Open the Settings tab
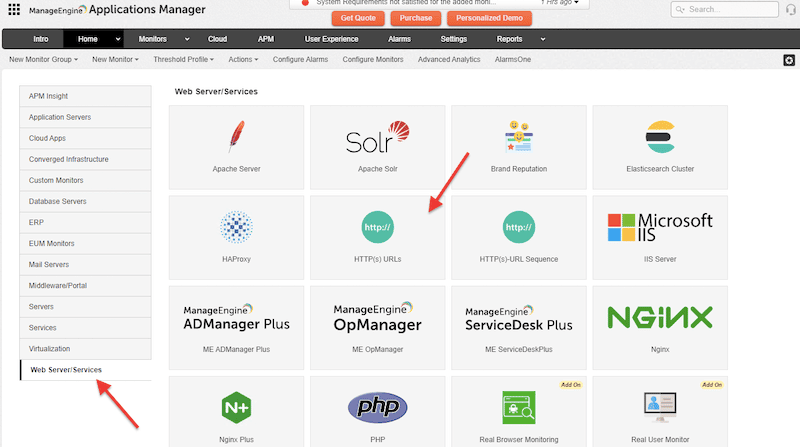This screenshot has height=447, width=800. (x=454, y=39)
